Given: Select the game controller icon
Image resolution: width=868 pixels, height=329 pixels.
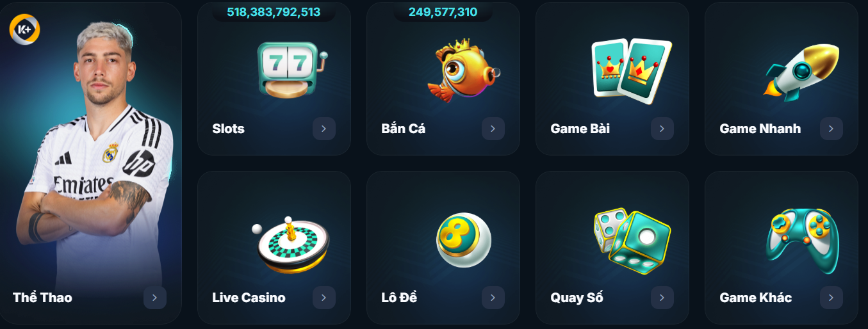Looking at the screenshot, I should [802, 241].
